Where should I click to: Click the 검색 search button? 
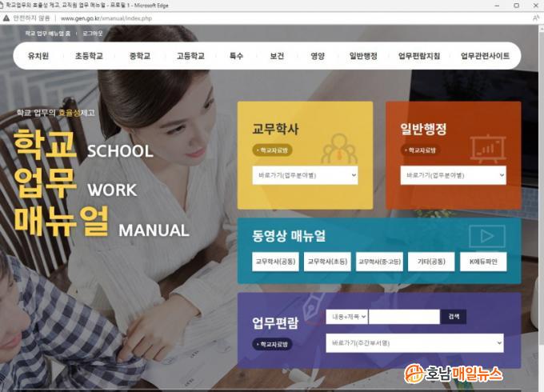[454, 317]
